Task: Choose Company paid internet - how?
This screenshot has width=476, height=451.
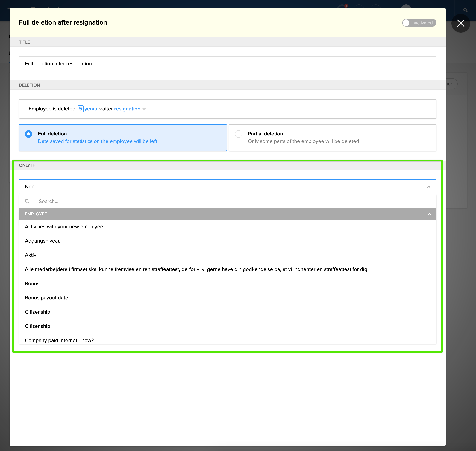Action: tap(59, 340)
